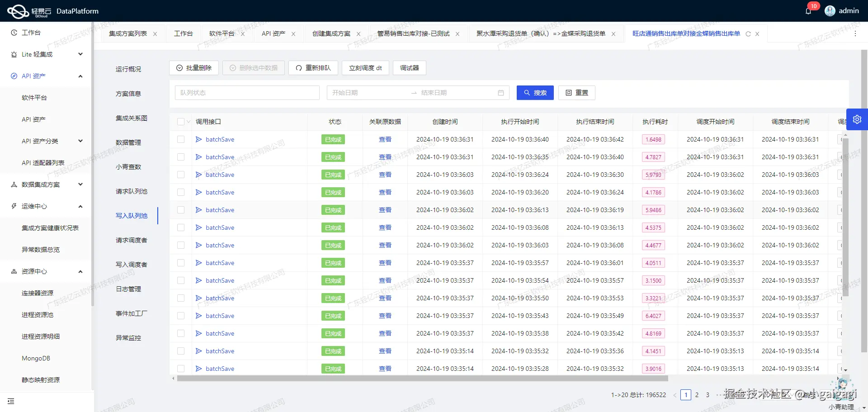
Task: Click the 批量删除 button
Action: click(x=193, y=67)
